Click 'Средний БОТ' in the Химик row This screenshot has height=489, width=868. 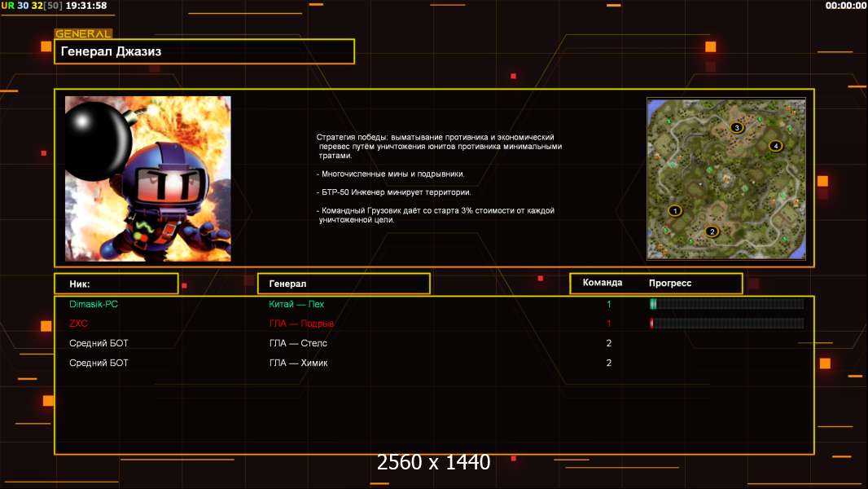[99, 363]
